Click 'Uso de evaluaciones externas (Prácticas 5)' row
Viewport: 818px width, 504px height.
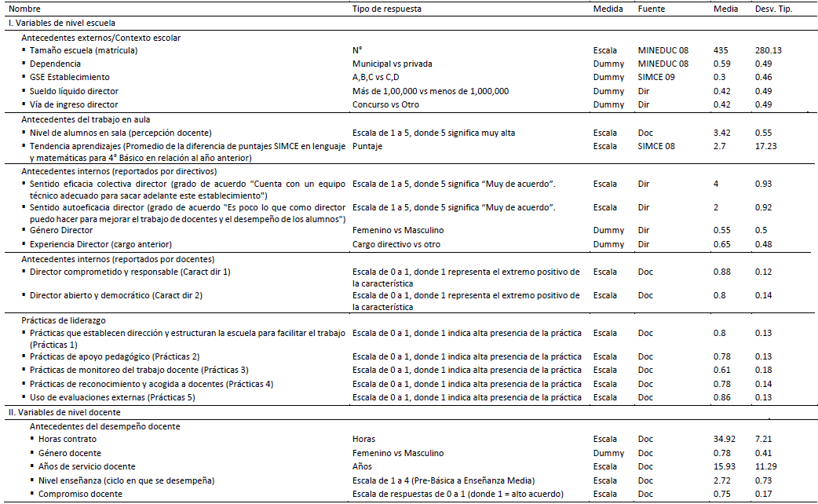click(x=112, y=398)
